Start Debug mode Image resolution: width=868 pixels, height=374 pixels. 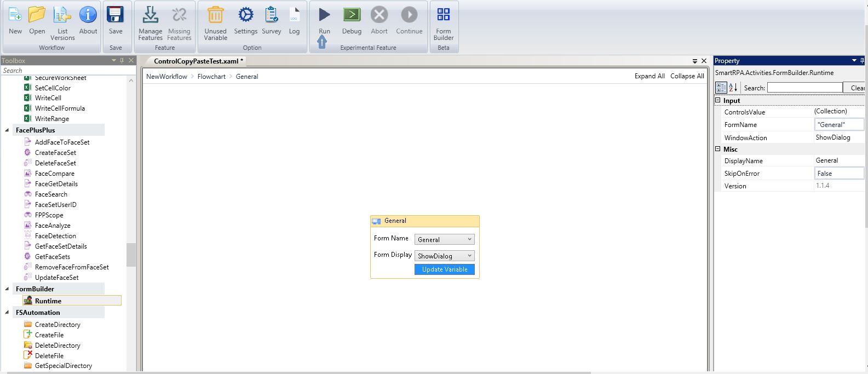point(352,15)
